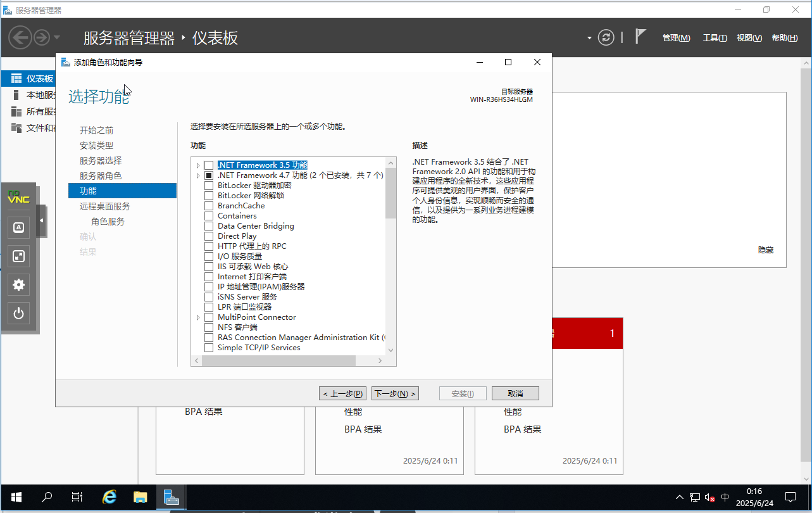Viewport: 812px width, 513px height.
Task: Click the Server Manager taskbar icon
Action: (170, 498)
